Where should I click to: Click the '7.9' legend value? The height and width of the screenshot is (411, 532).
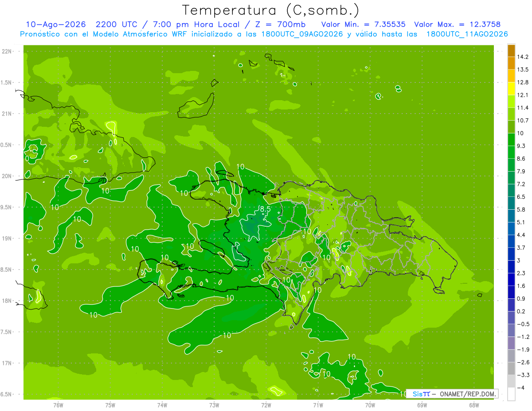click(x=521, y=172)
